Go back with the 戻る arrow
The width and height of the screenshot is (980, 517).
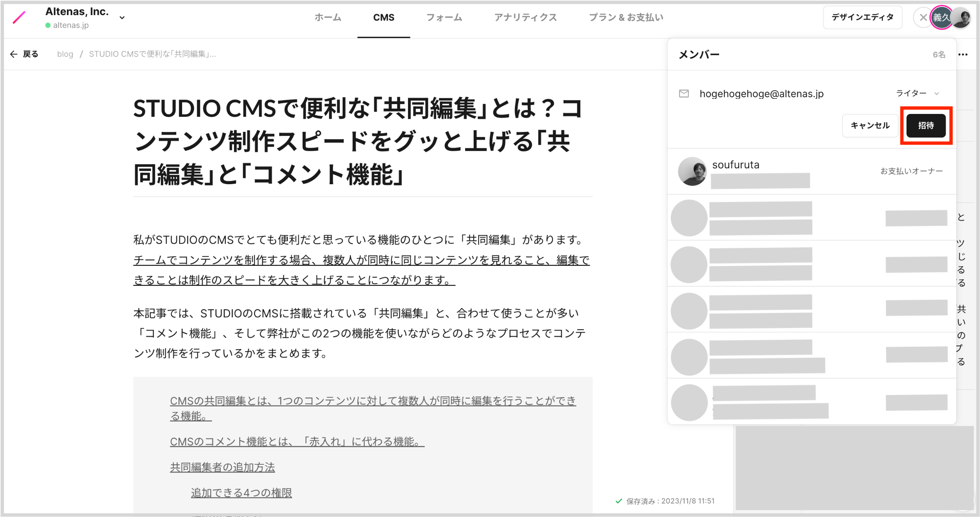point(24,54)
